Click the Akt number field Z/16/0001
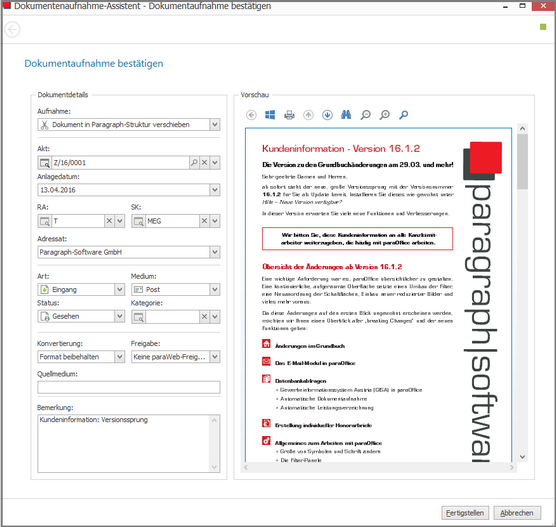 point(121,163)
